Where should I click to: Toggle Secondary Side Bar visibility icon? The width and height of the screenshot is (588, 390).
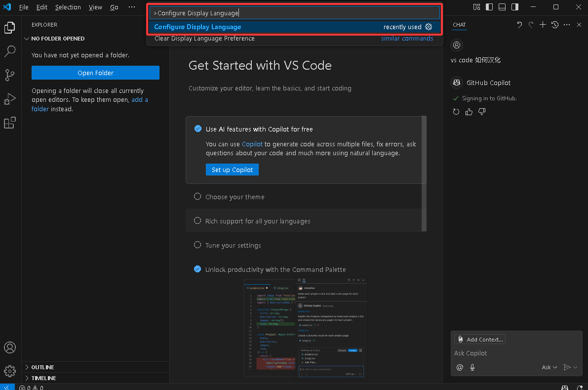[515, 7]
